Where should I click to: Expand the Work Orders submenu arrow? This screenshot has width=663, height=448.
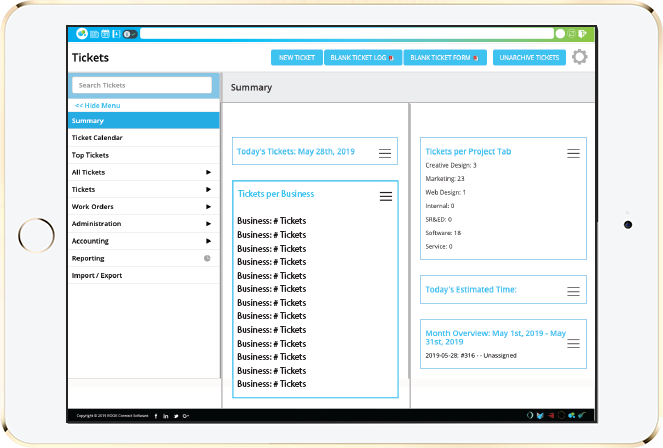[208, 207]
